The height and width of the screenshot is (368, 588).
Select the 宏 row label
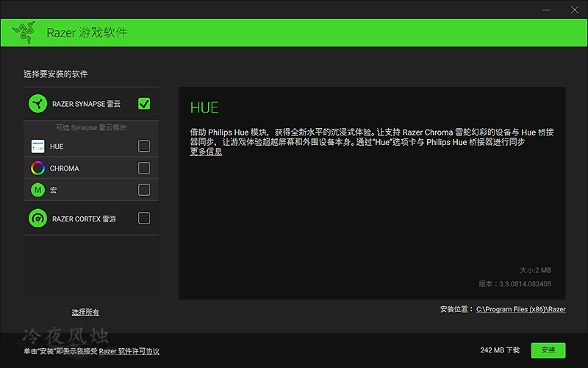coord(53,191)
